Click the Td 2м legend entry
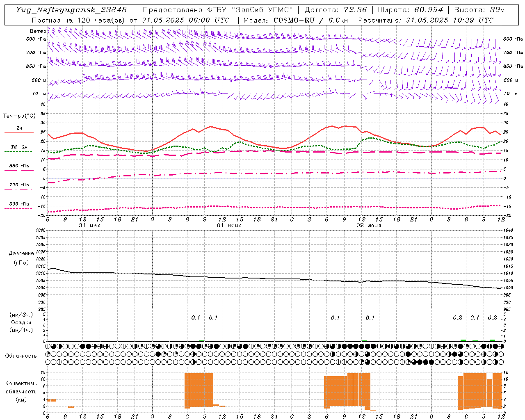 pos(19,147)
